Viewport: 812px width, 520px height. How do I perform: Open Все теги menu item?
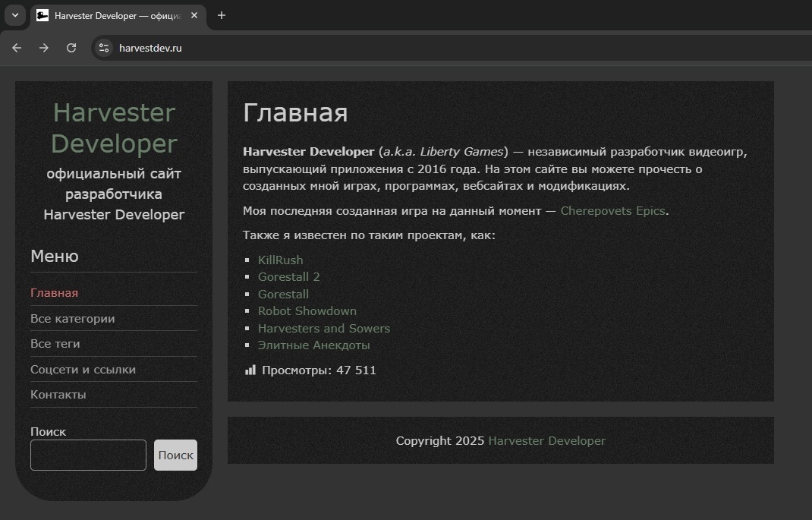click(55, 344)
